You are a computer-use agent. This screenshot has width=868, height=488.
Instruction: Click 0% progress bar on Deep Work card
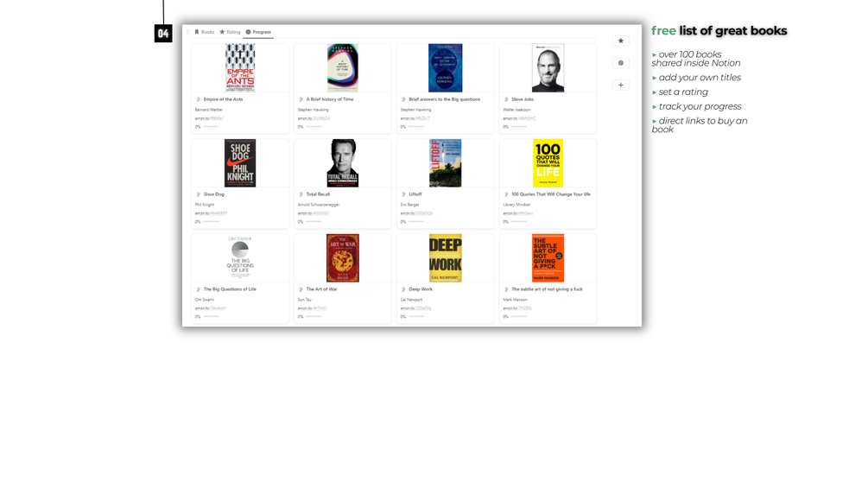[x=416, y=316]
